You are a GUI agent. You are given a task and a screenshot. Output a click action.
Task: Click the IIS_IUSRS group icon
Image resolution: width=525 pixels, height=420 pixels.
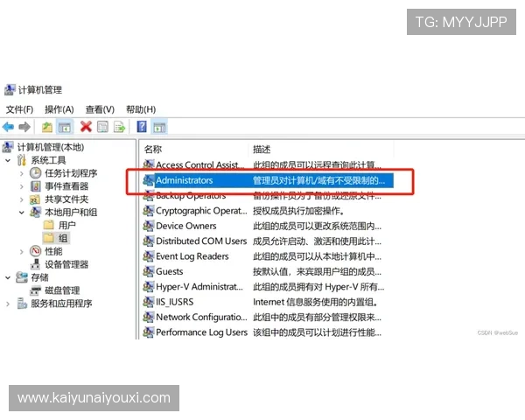point(149,302)
